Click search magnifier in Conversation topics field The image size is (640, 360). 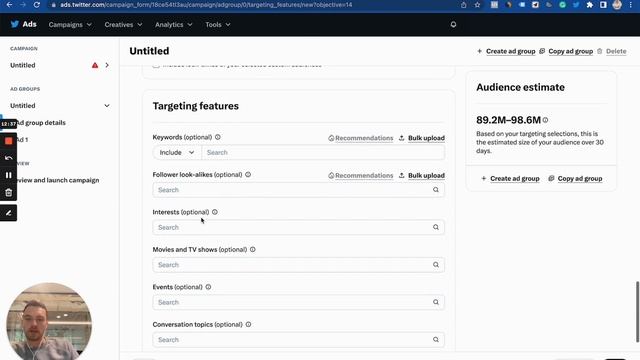click(x=436, y=340)
